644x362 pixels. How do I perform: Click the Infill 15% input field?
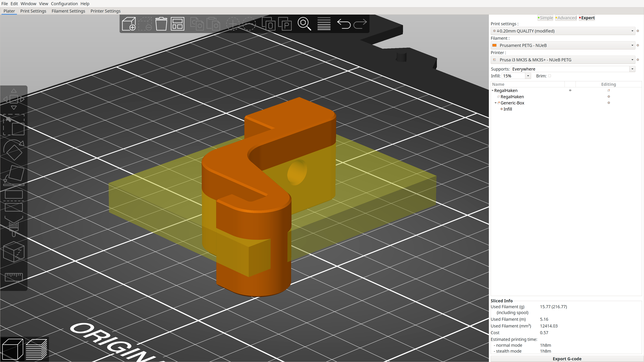(x=514, y=76)
